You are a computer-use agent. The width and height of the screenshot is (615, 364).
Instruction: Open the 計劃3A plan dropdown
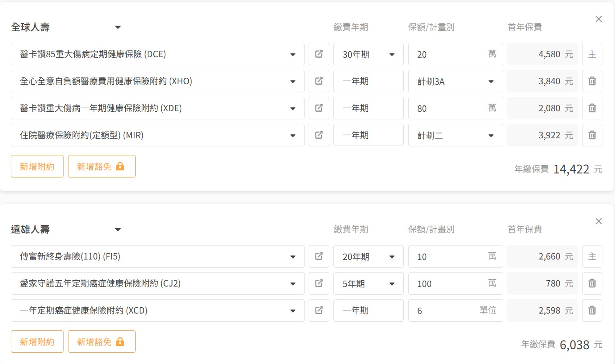(455, 82)
